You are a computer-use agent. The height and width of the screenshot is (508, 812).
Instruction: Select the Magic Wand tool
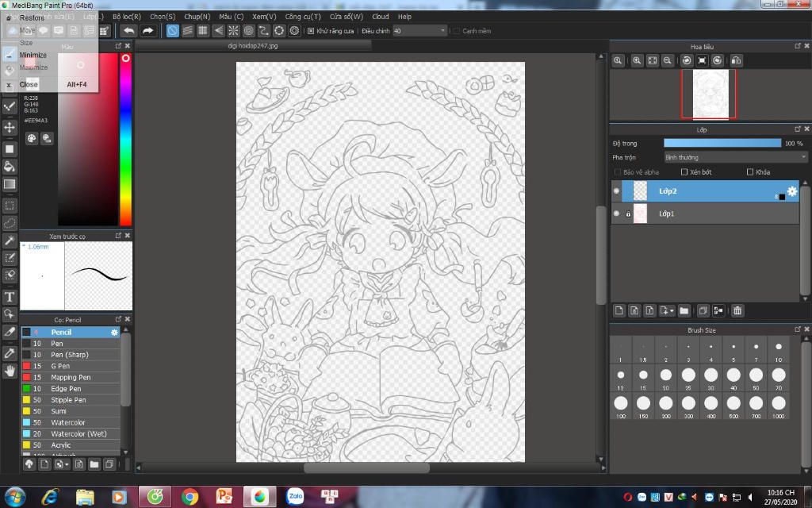[10, 241]
